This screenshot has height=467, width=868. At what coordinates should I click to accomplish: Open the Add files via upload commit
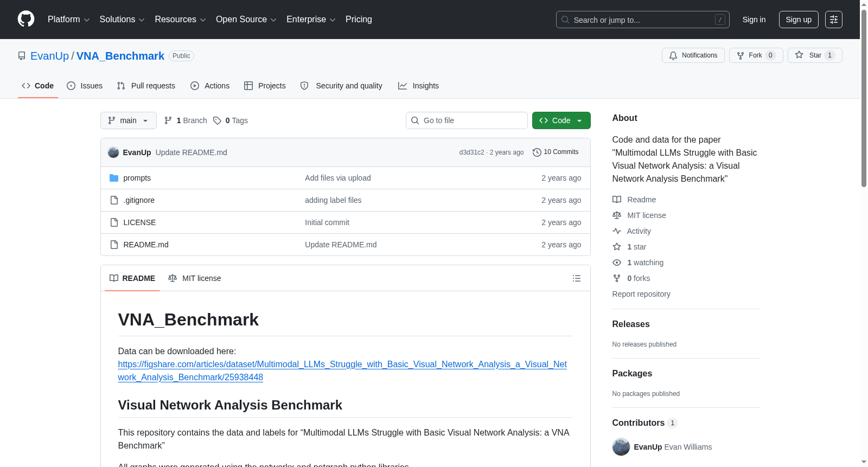pyautogui.click(x=338, y=178)
